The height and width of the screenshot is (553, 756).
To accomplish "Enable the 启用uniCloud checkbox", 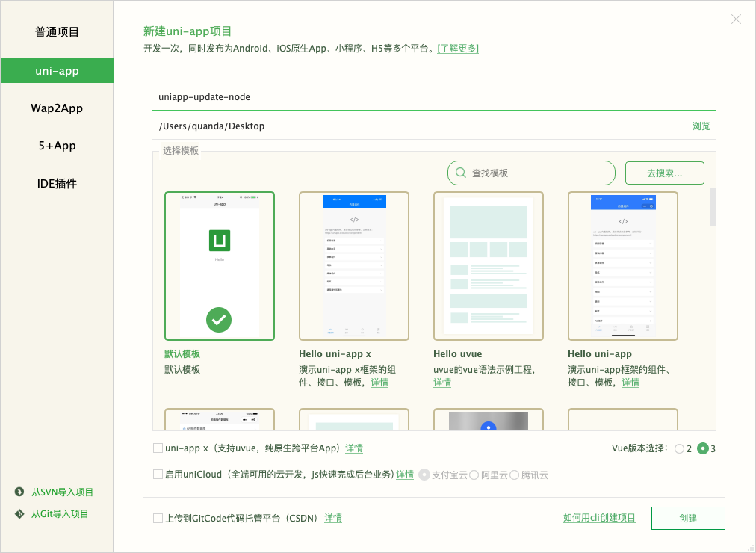I will point(158,475).
